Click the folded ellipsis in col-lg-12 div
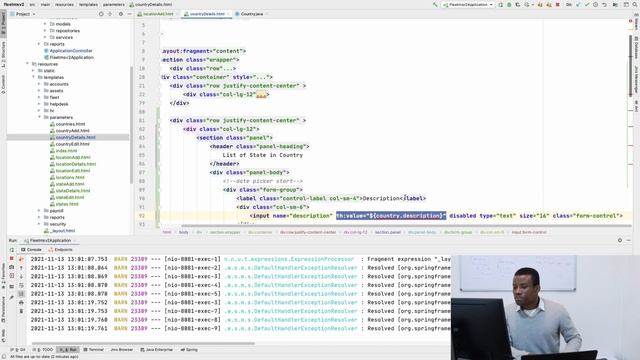640x360 pixels. point(261,95)
